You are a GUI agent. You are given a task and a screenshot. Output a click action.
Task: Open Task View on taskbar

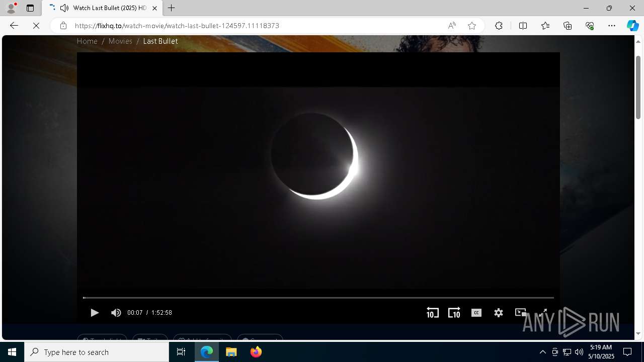click(181, 352)
